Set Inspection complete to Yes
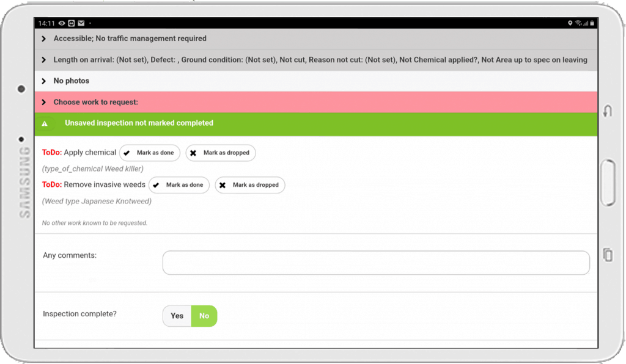The width and height of the screenshot is (626, 364). tap(177, 316)
